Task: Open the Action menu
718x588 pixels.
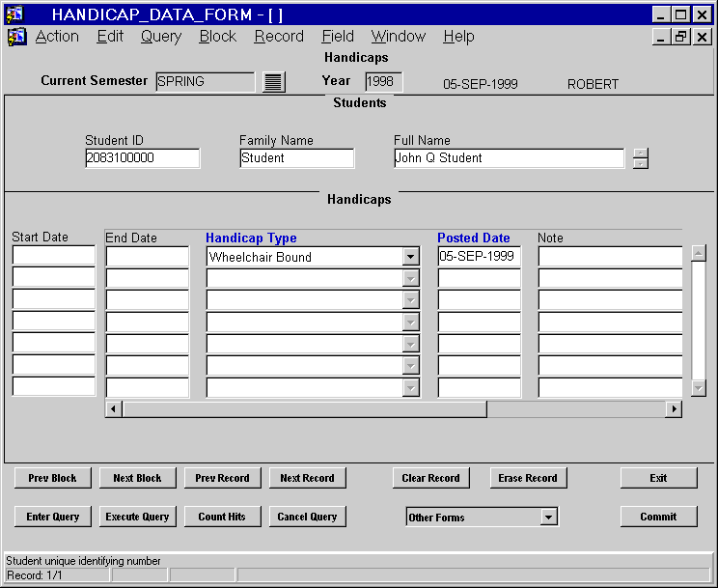Action: click(x=57, y=36)
